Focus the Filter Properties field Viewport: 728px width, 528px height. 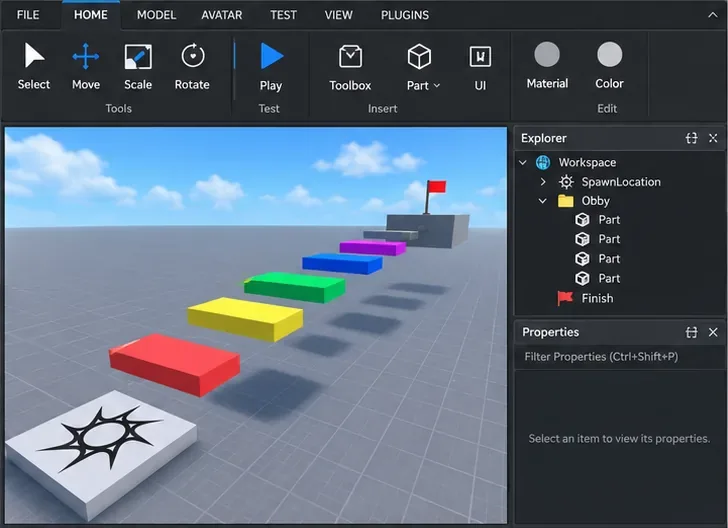point(619,357)
